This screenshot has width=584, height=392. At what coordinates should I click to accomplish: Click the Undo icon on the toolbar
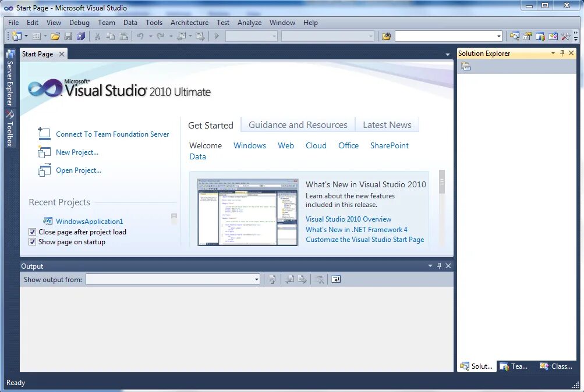(x=139, y=36)
